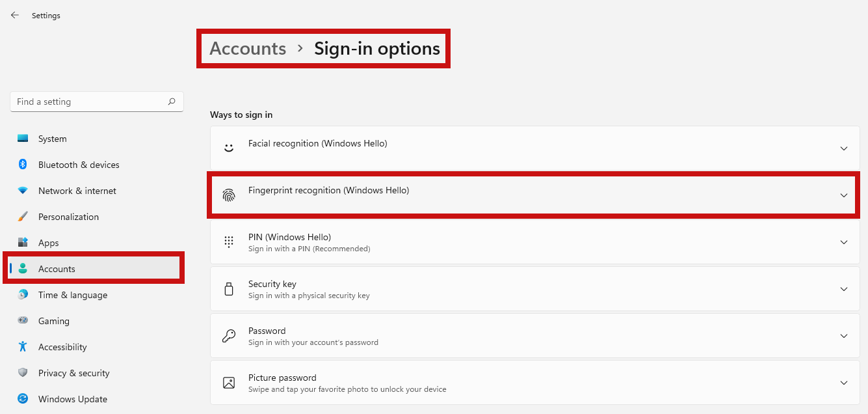
Task: Click the back arrow icon next to Settings
Action: click(x=15, y=15)
